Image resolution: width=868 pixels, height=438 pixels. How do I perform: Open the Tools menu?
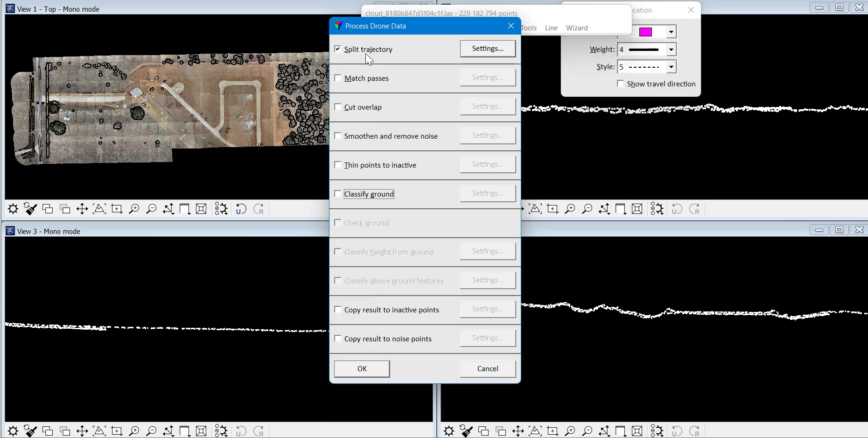[529, 28]
